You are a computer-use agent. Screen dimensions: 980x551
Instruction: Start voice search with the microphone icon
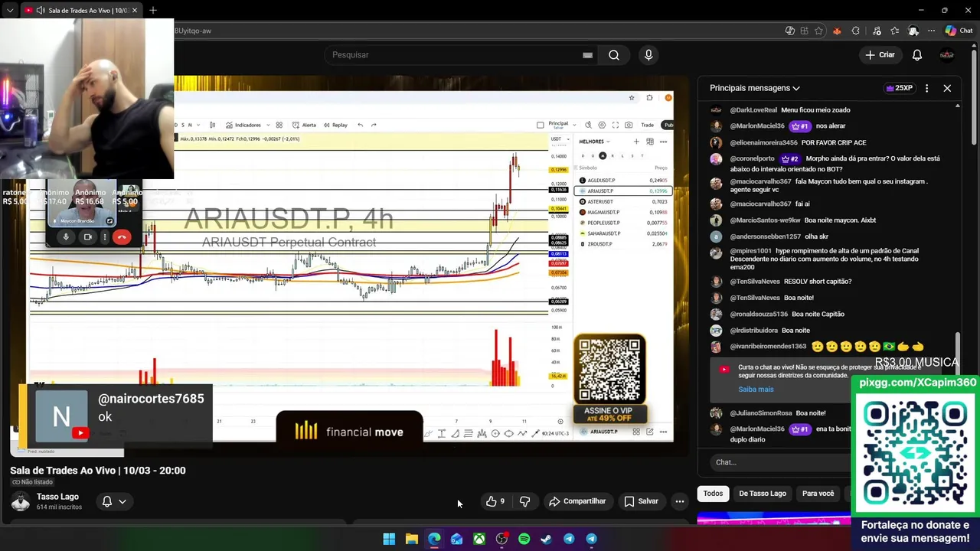point(648,55)
